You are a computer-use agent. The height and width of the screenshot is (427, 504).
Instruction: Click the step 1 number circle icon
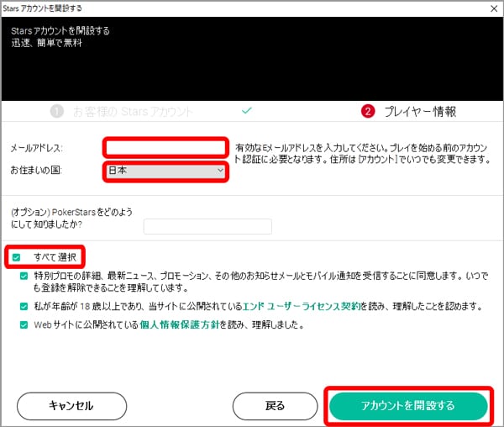click(x=57, y=111)
